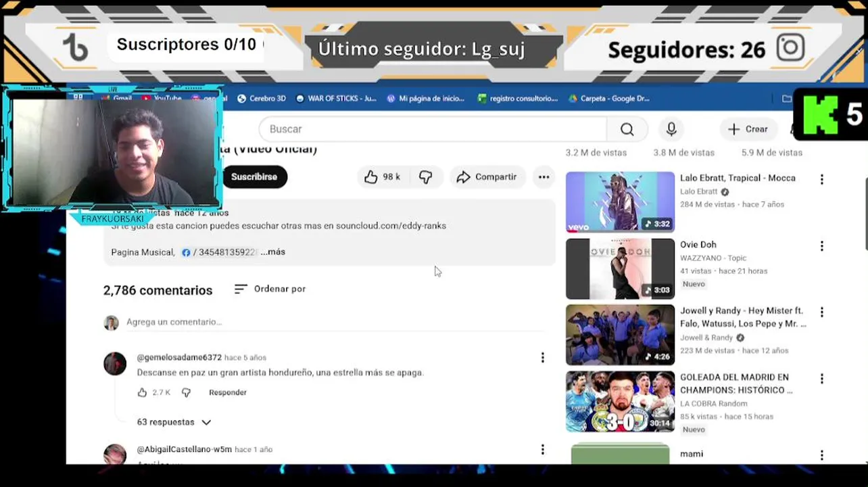Open the video's three-dot more actions
This screenshot has width=868, height=487.
click(544, 177)
